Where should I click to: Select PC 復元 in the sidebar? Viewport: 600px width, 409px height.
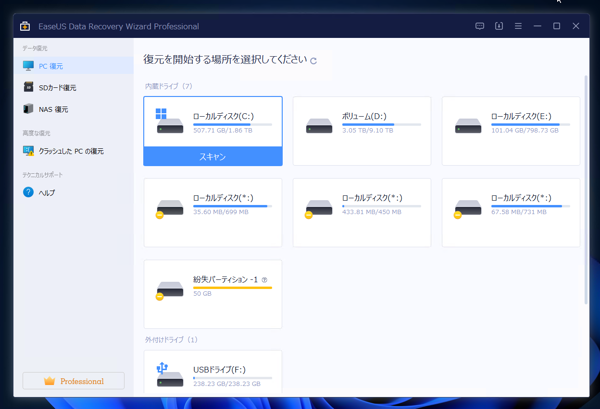(73, 66)
